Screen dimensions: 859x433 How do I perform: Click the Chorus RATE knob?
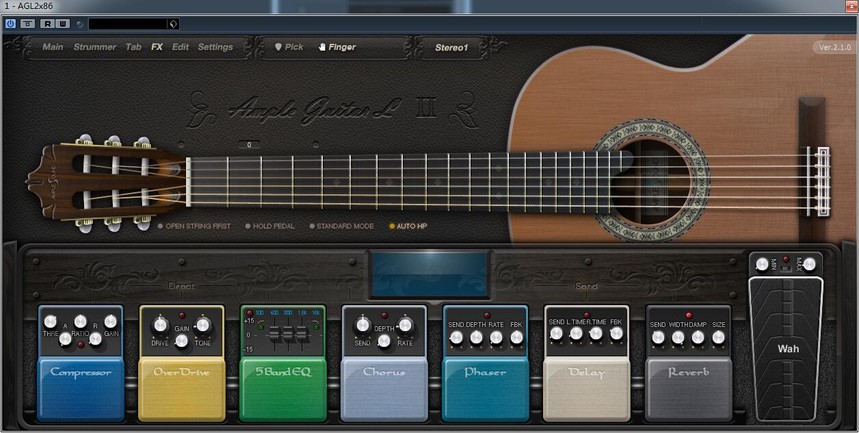[x=405, y=325]
